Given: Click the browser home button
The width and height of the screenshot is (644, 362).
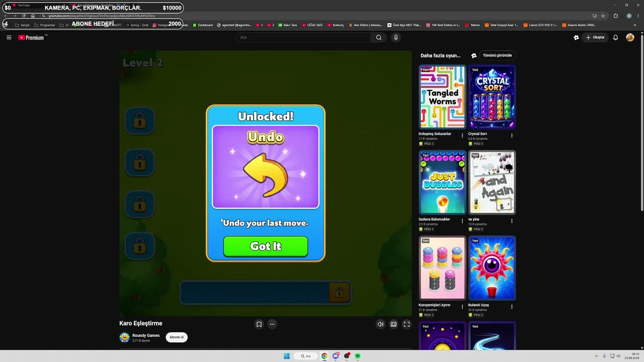Looking at the screenshot, I should point(33,16).
